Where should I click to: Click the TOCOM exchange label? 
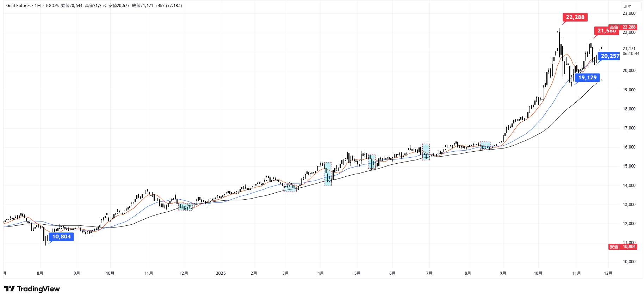coord(52,6)
